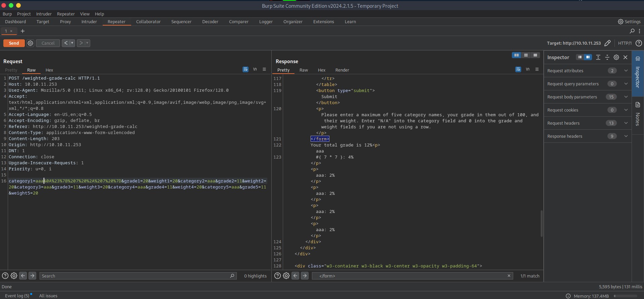Click the HTTP/1 protocol label
The width and height of the screenshot is (644, 299).
click(x=625, y=43)
